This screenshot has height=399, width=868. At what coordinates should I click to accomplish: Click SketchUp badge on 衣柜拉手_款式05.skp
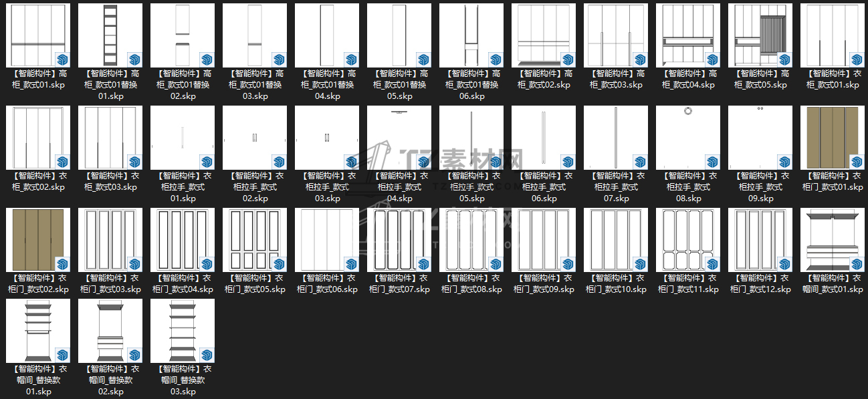(x=496, y=162)
